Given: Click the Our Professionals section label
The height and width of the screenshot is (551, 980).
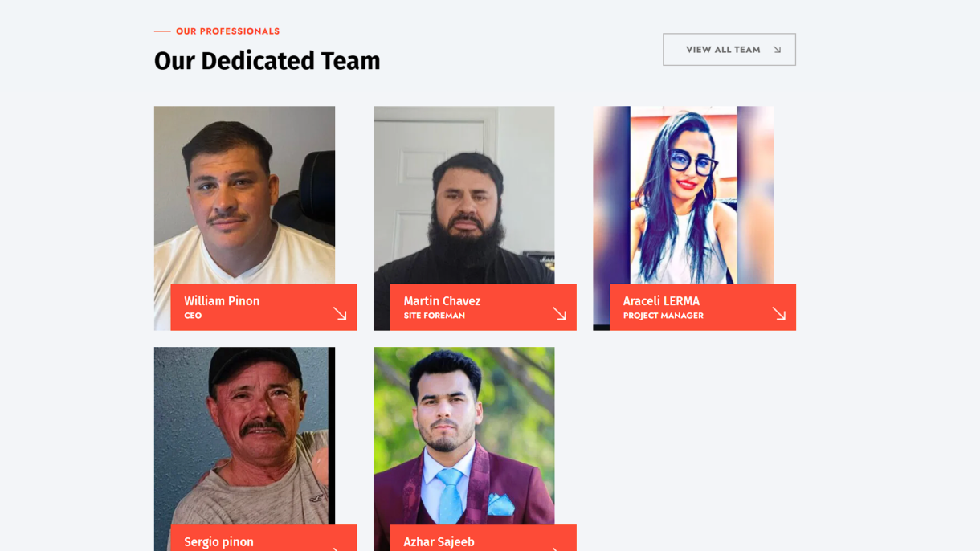Looking at the screenshot, I should 228,31.
